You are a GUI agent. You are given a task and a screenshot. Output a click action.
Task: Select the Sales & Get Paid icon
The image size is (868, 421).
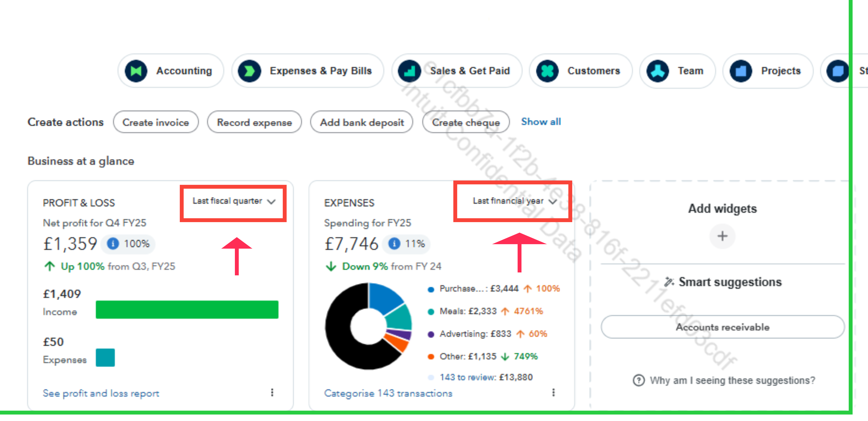tap(409, 71)
